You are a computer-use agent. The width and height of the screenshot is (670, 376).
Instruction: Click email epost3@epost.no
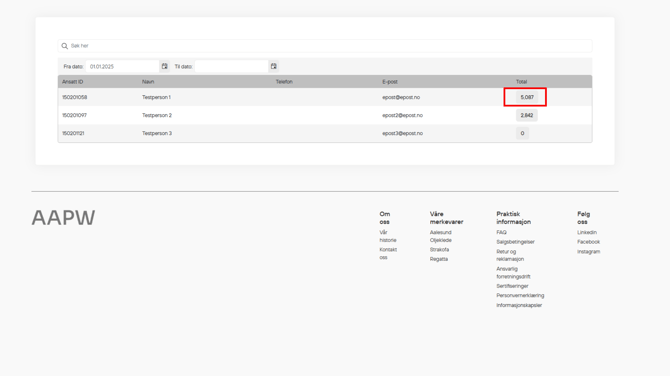(403, 133)
